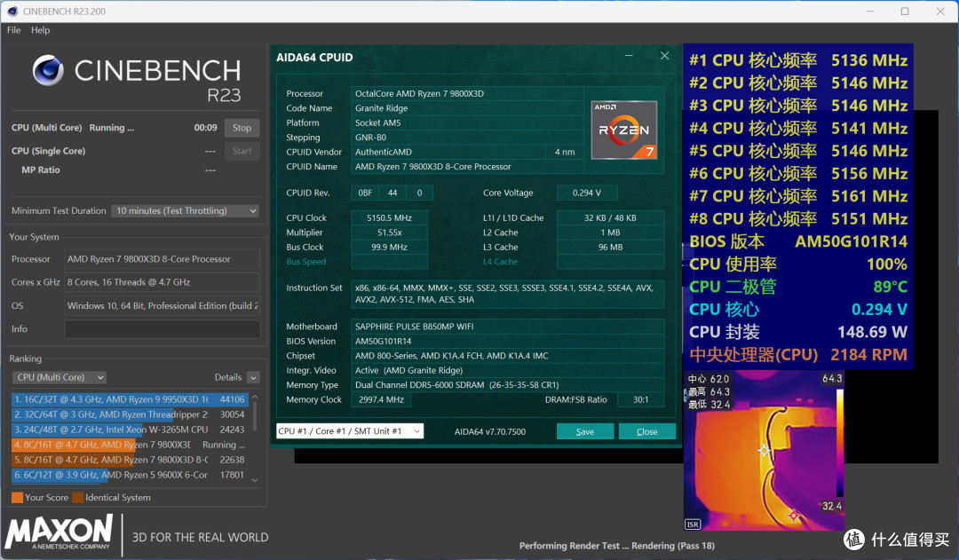Select Ryzen Threadripper 30054 ranking entry
This screenshot has width=959, height=560.
[x=130, y=414]
